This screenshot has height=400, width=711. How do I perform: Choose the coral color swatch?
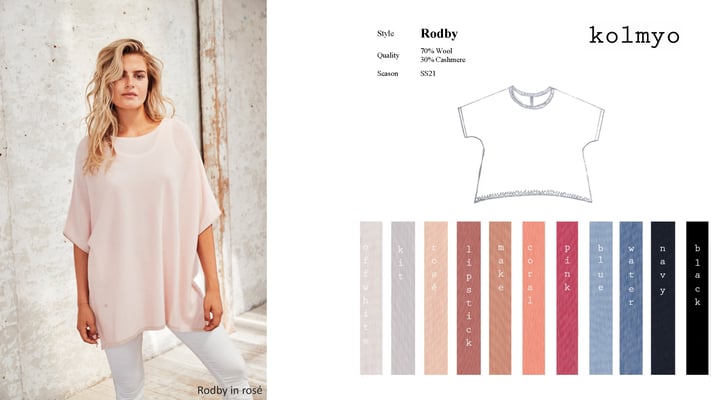click(x=534, y=298)
